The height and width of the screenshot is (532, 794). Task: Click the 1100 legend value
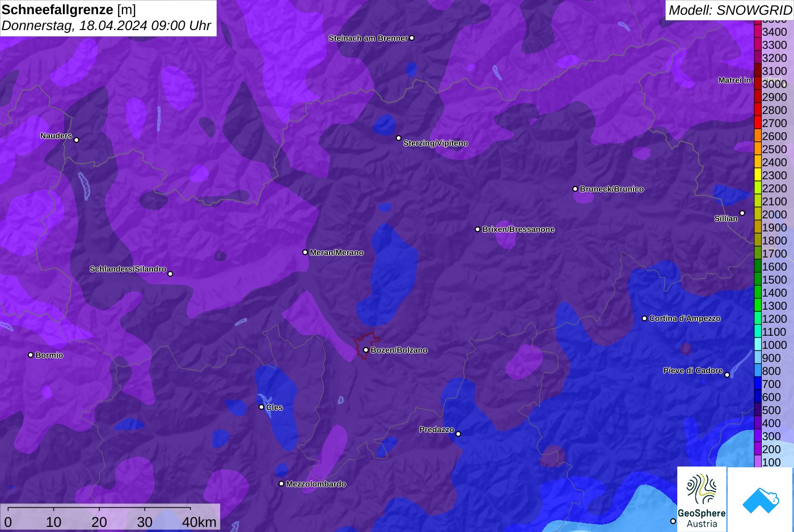tap(775, 332)
